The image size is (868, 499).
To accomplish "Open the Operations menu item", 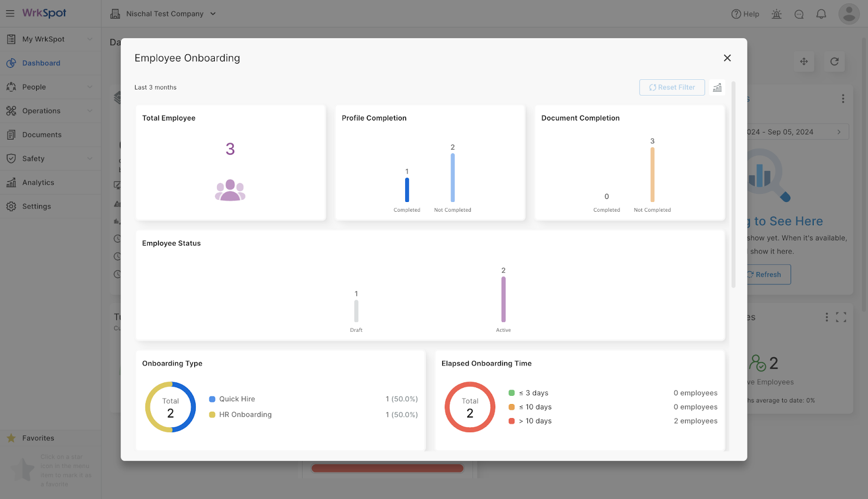I will (41, 111).
